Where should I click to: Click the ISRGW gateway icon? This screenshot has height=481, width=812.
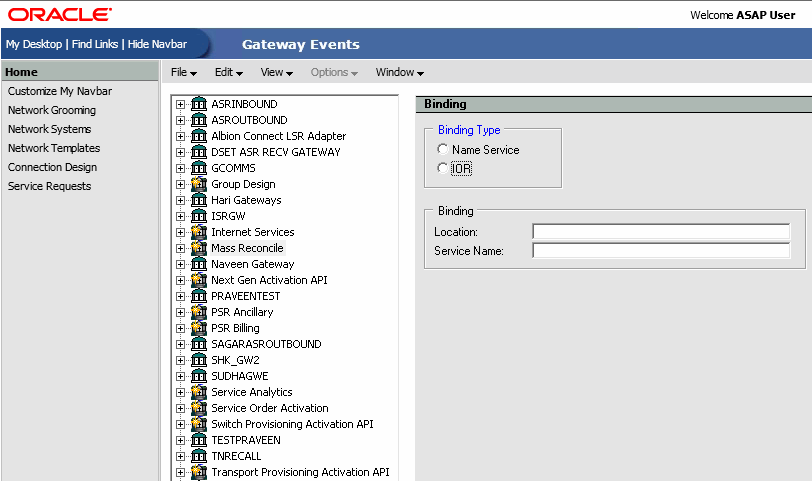199,216
